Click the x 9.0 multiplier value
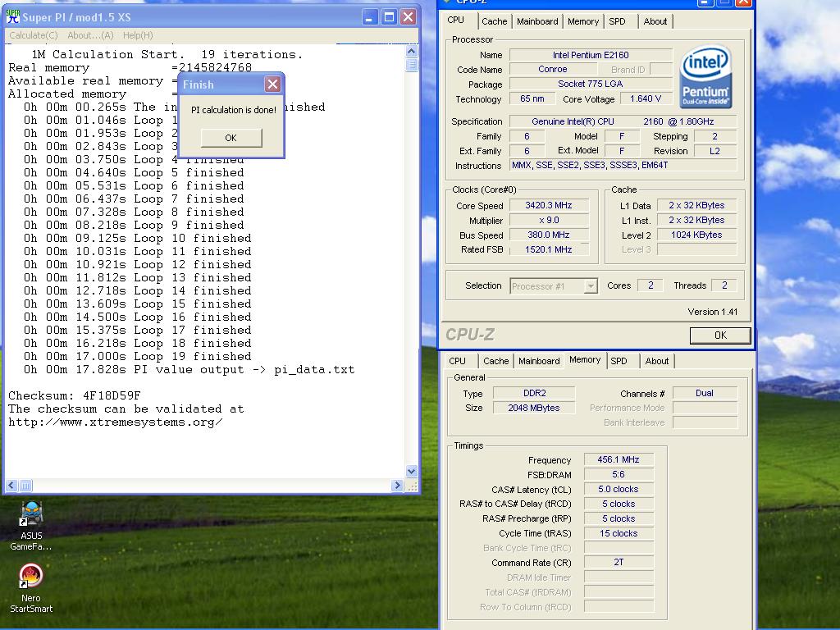The width and height of the screenshot is (840, 630). [549, 220]
